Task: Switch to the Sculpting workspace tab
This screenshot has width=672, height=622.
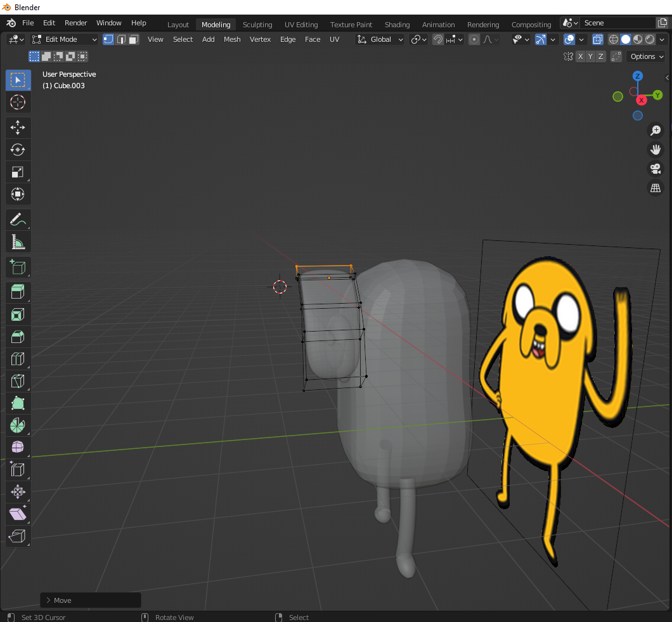Action: [x=257, y=25]
